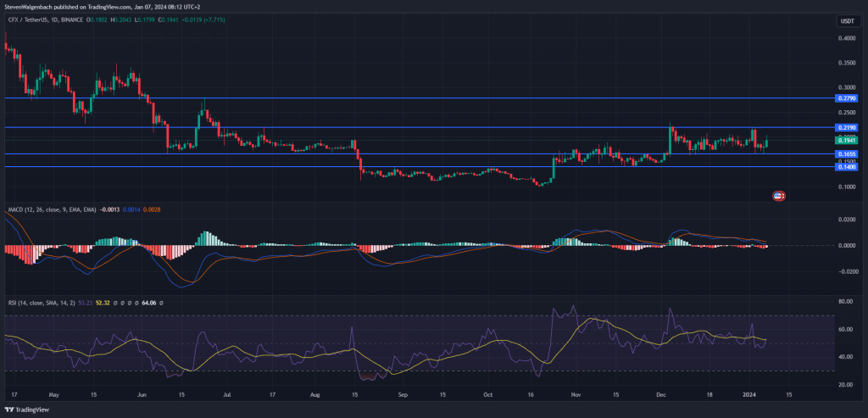Image resolution: width=868 pixels, height=418 pixels.
Task: Click the 0.1655 blue price label
Action: click(845, 154)
